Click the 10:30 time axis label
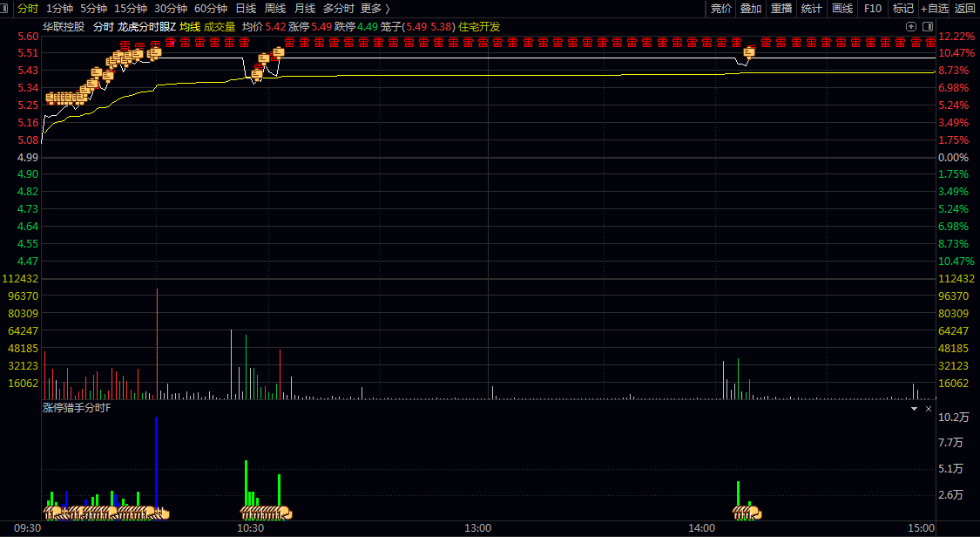Image resolution: width=980 pixels, height=537 pixels. click(x=250, y=528)
